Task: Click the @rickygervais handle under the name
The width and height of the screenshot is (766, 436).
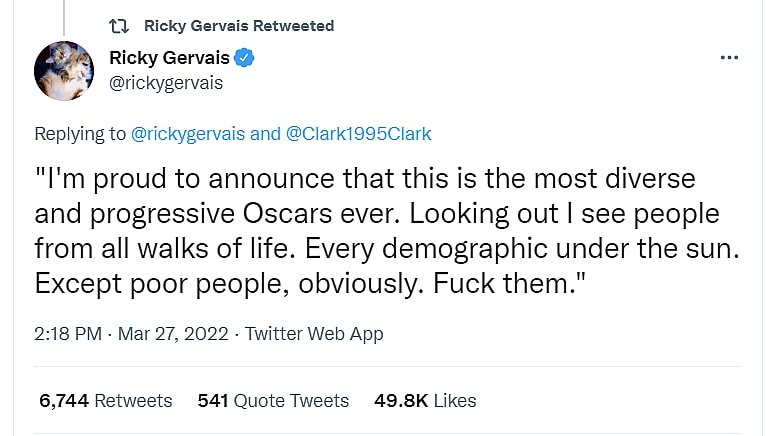Action: coord(166,83)
